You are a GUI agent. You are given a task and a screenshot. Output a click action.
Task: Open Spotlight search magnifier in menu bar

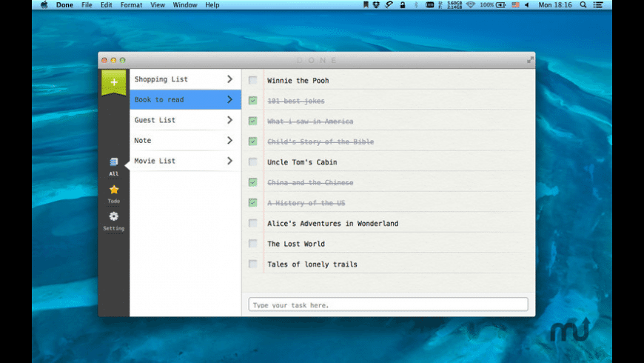[583, 4]
